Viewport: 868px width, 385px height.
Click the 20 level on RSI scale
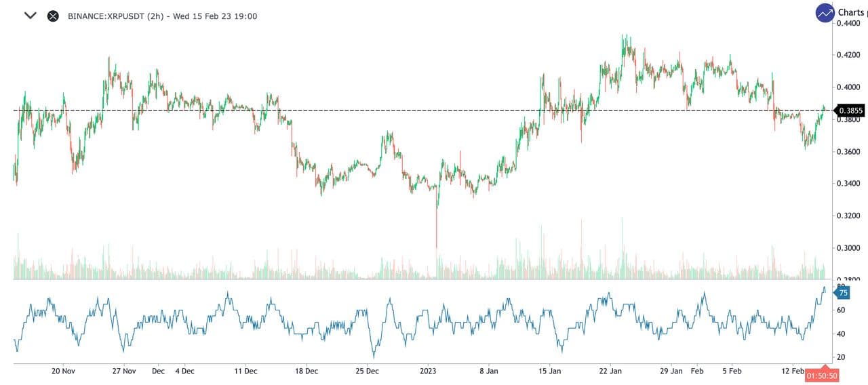841,357
